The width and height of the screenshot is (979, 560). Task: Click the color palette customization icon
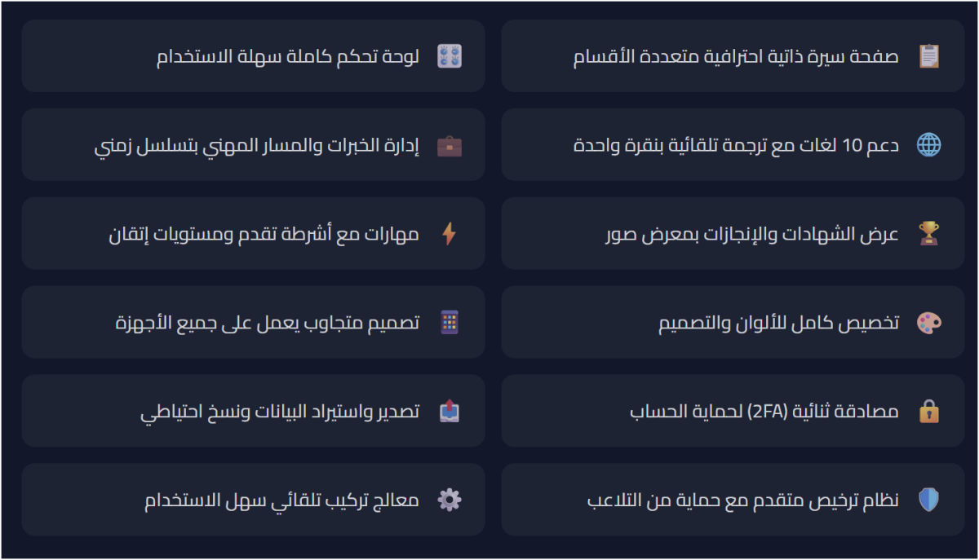(928, 323)
